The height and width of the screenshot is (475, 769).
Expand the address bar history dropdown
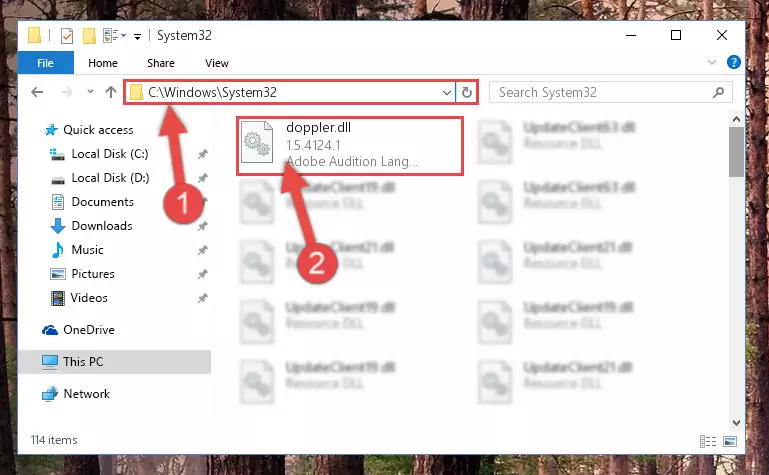447,93
